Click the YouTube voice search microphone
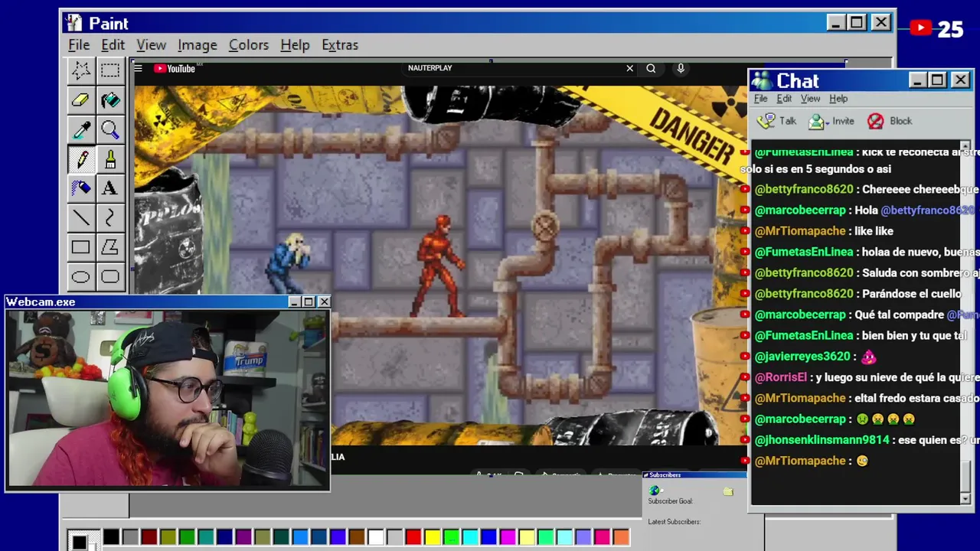Image resolution: width=980 pixels, height=551 pixels. pos(681,68)
